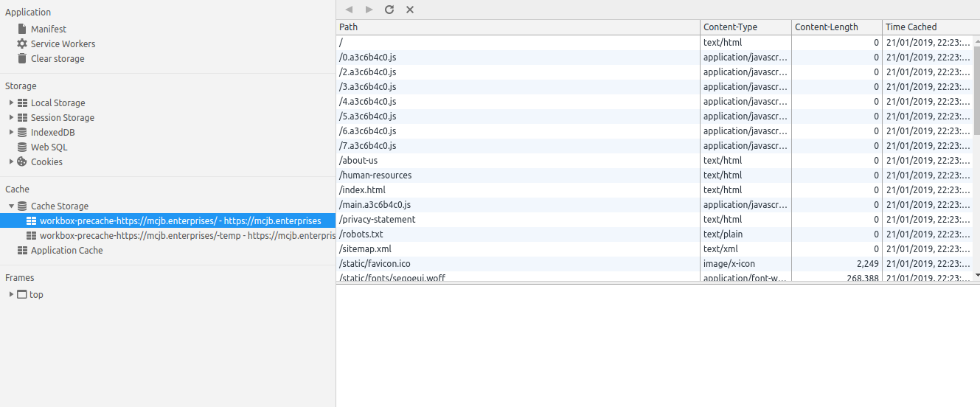Select the /human-resources row
This screenshot has width=980, height=407.
point(655,175)
